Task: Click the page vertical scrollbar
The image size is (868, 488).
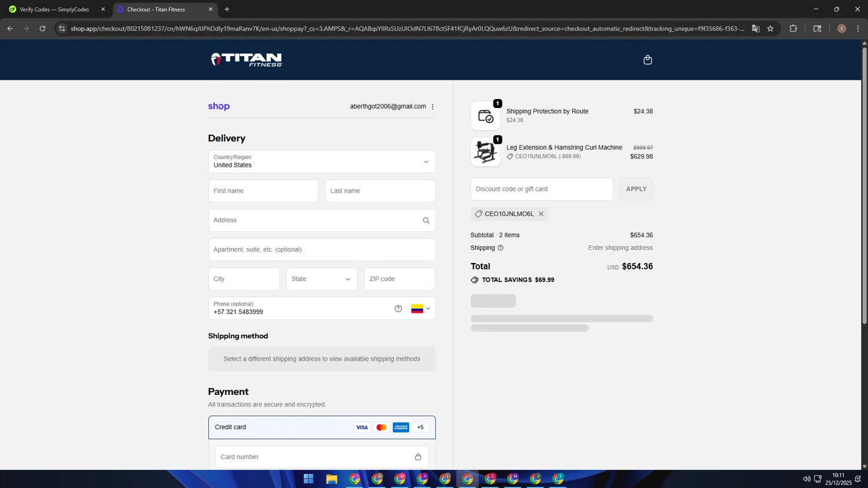Action: (865, 185)
